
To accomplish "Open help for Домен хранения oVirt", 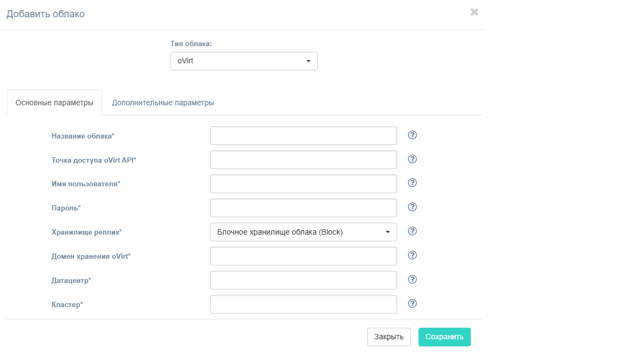I will pos(413,256).
